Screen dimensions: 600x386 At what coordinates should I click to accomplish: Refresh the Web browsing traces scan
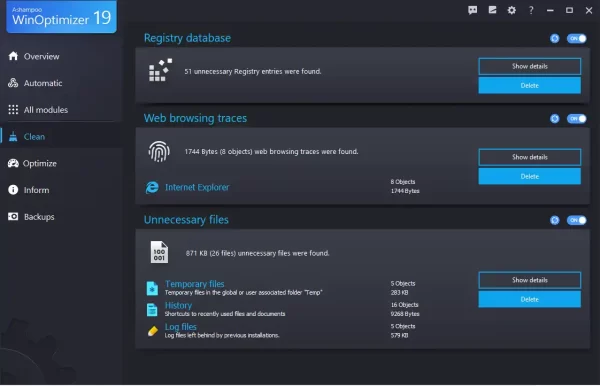[x=554, y=119]
